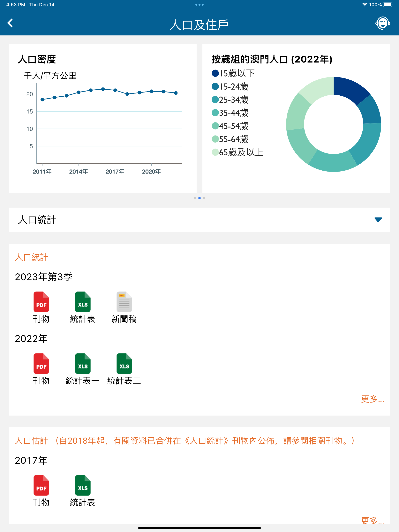Open the 2023年第3季 統計表 XLS file
Viewport: 399px width, 532px height.
[83, 308]
